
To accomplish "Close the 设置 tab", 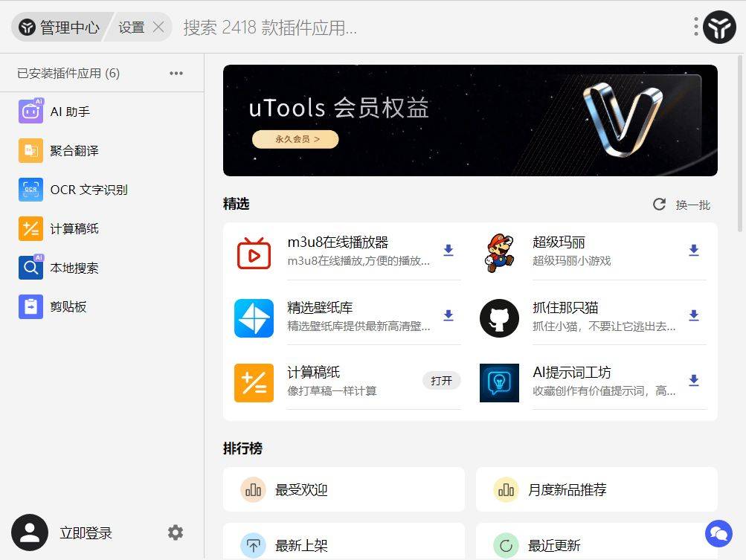I will [158, 28].
